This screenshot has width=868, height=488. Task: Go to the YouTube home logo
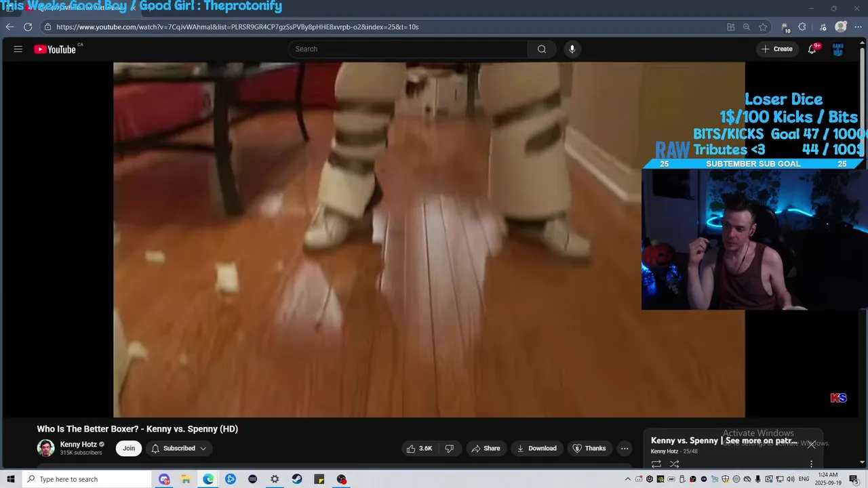pos(55,49)
